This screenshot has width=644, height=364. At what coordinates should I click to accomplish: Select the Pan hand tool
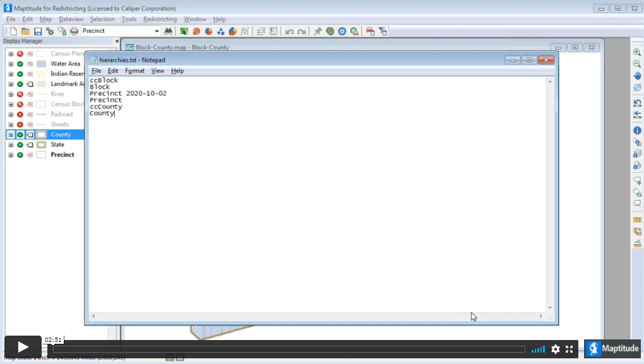(x=637, y=76)
